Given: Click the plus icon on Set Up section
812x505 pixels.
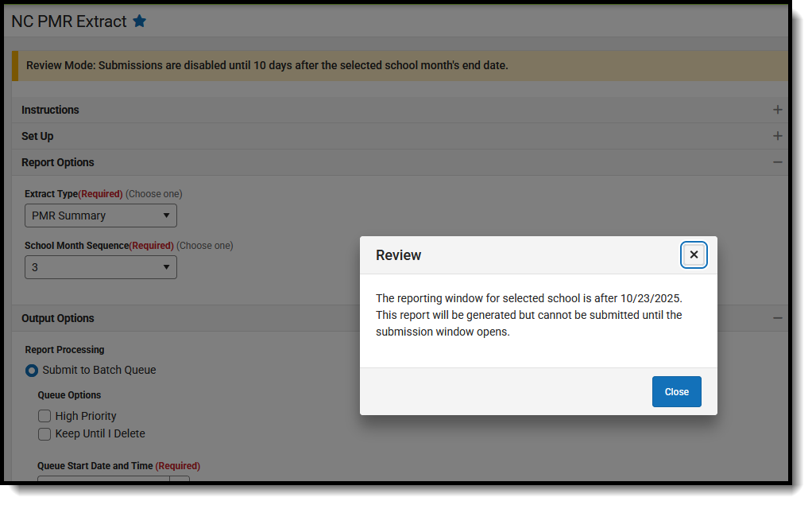Looking at the screenshot, I should pyautogui.click(x=777, y=136).
